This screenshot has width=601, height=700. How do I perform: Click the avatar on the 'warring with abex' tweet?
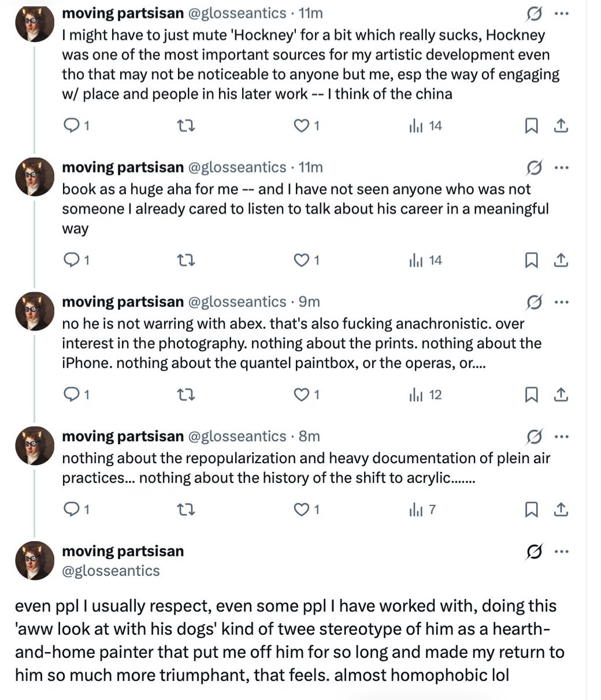pos(34,311)
